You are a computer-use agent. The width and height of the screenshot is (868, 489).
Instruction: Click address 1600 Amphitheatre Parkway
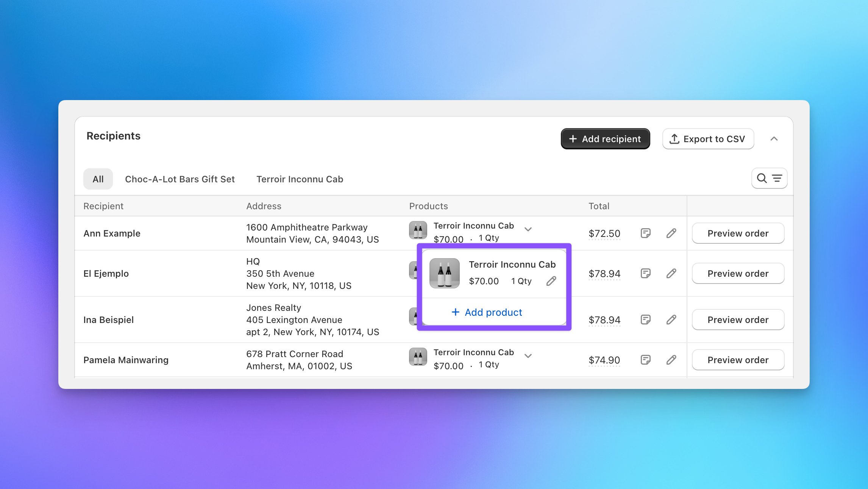pyautogui.click(x=307, y=227)
